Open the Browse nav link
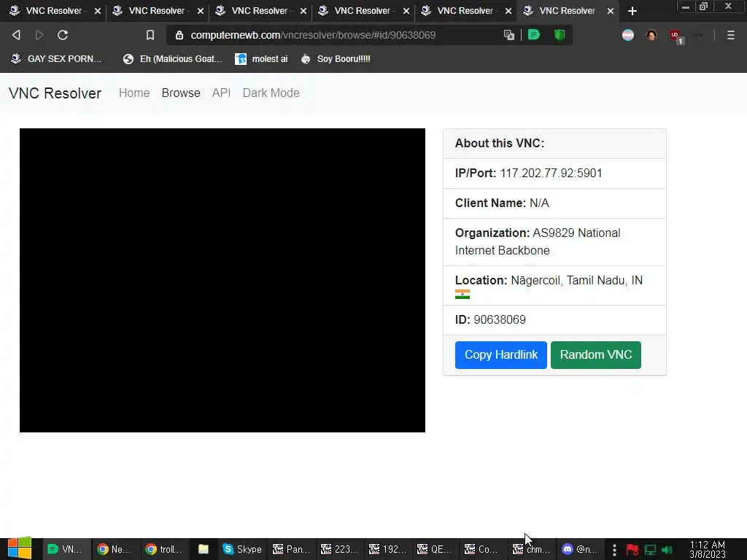 (x=181, y=93)
